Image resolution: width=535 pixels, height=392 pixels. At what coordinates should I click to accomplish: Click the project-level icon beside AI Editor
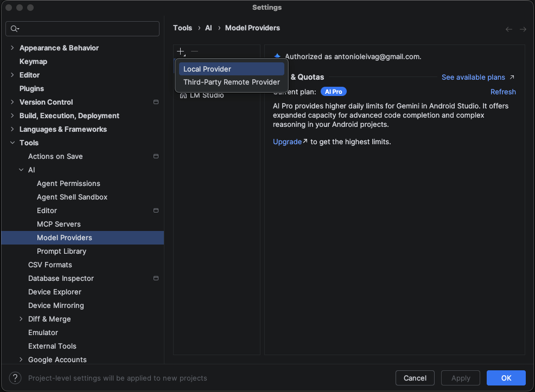[156, 210]
